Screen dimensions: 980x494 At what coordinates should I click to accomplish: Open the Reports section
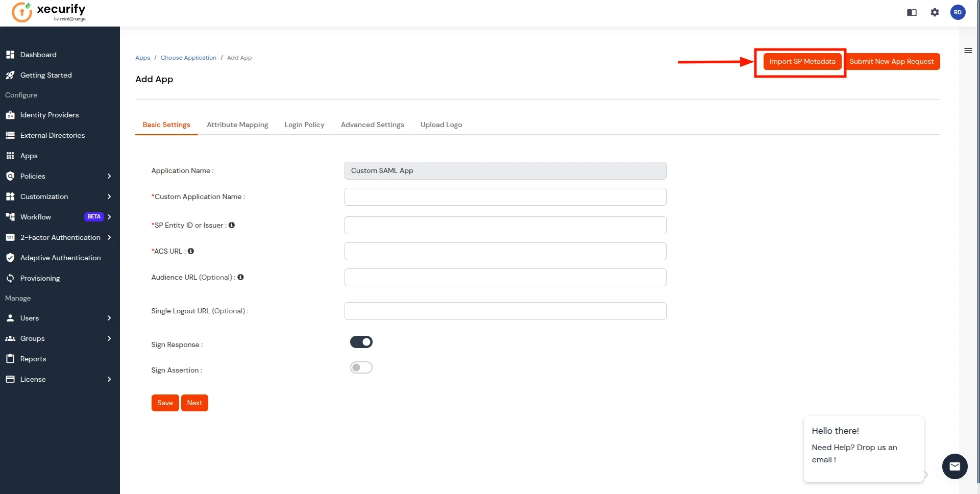click(32, 359)
